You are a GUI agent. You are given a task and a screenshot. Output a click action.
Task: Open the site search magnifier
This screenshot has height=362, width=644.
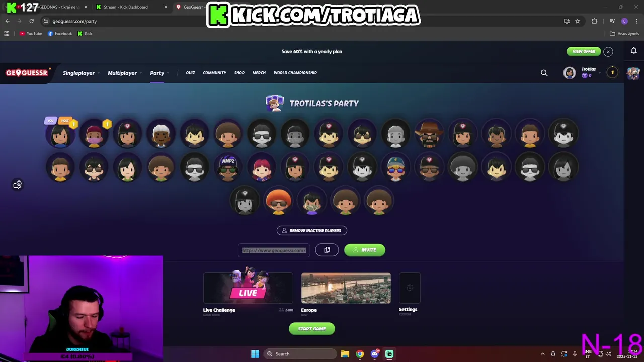click(544, 73)
